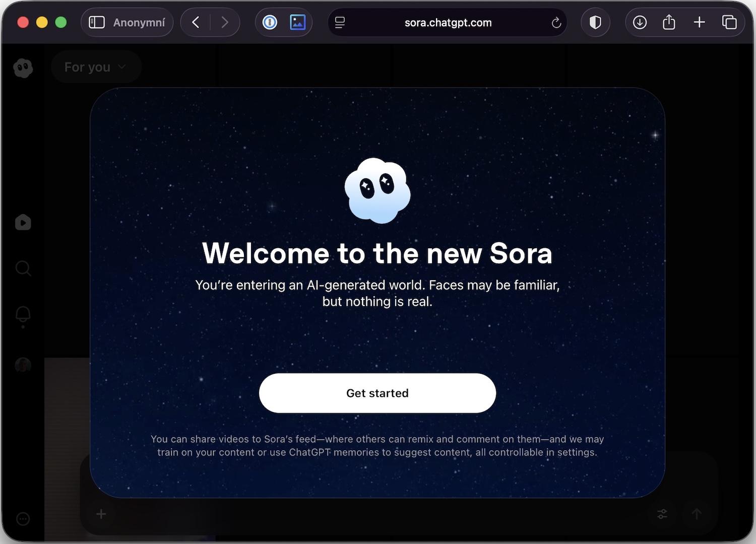
Task: Click the Sora cloud logo in sidebar
Action: (23, 67)
